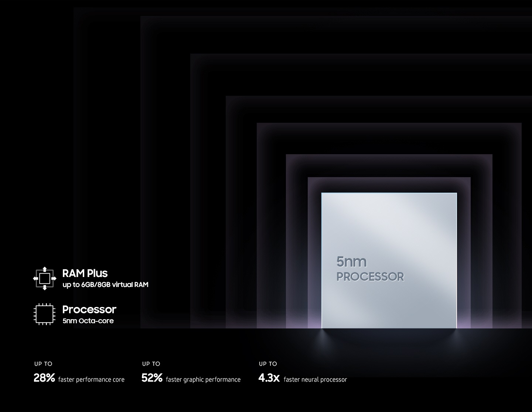The height and width of the screenshot is (412, 532).
Task: Click the 28% faster performance core link
Action: tap(79, 378)
